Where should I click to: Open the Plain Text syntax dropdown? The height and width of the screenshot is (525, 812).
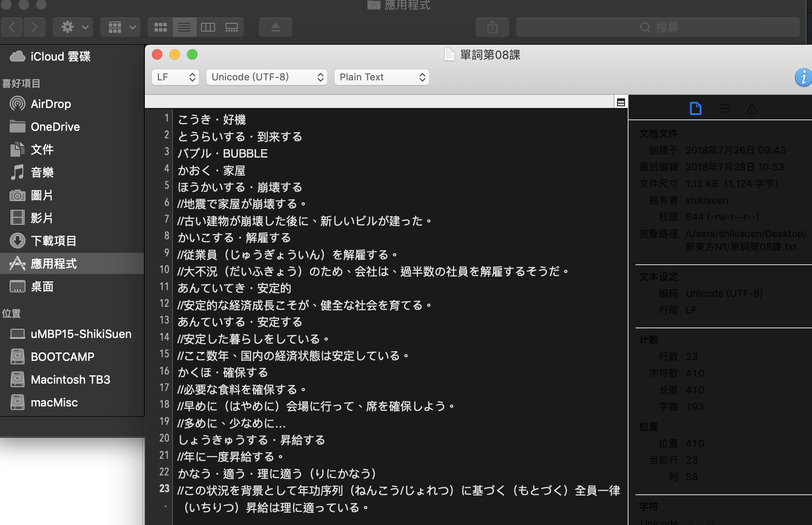tap(382, 77)
